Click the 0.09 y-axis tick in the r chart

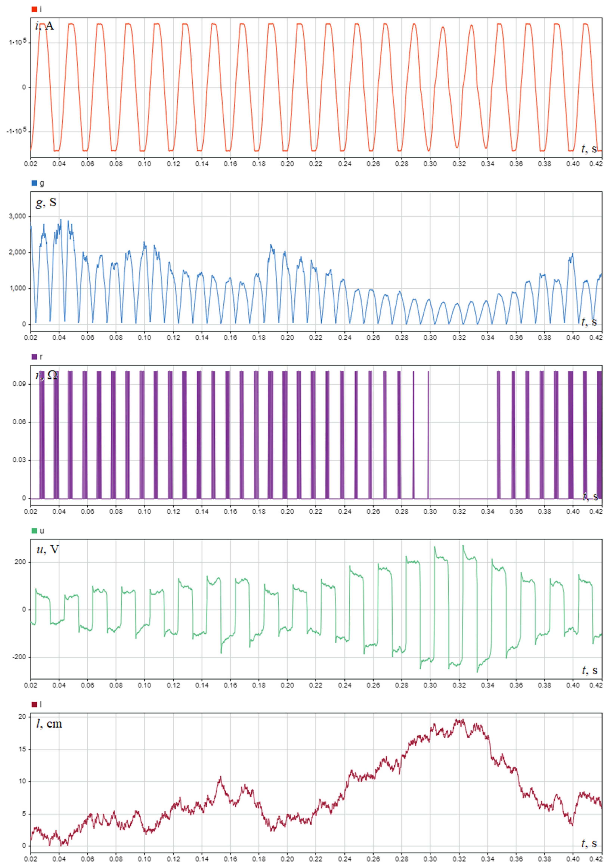19,384
